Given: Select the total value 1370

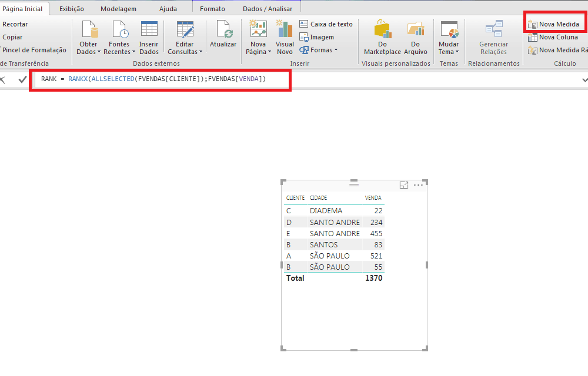Looking at the screenshot, I should [373, 278].
